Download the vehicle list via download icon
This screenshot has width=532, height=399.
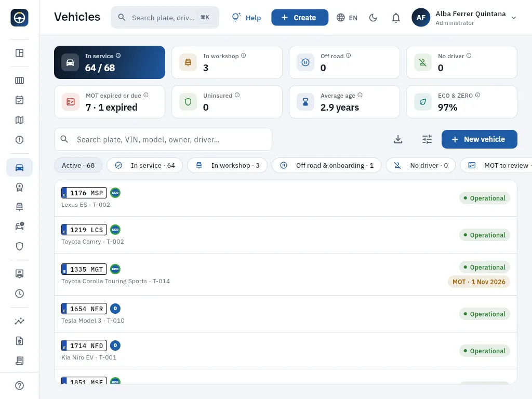click(x=398, y=139)
